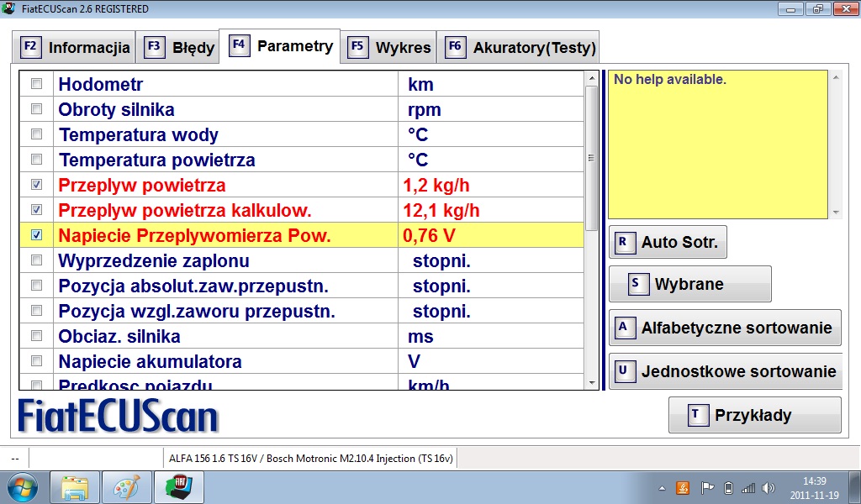Apply Jednostkowe sortowanie
The width and height of the screenshot is (861, 504).
[x=725, y=372]
